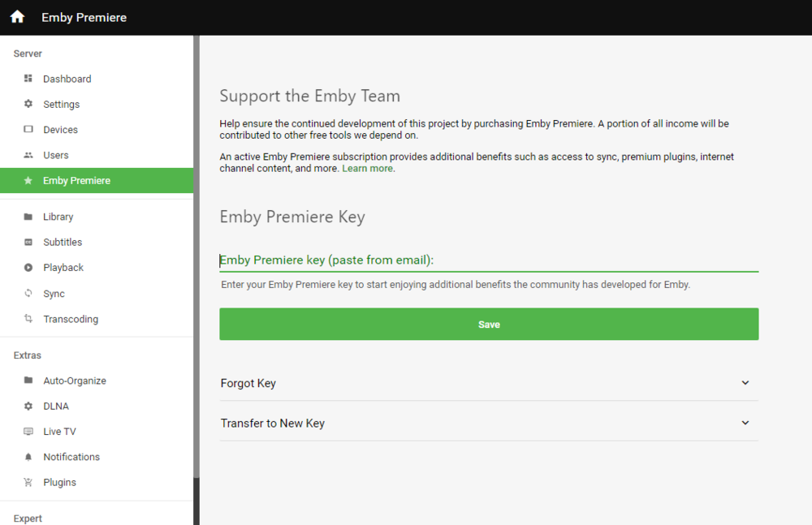Open the Dashboard from the sidebar icon
This screenshot has height=525, width=812.
(29, 78)
